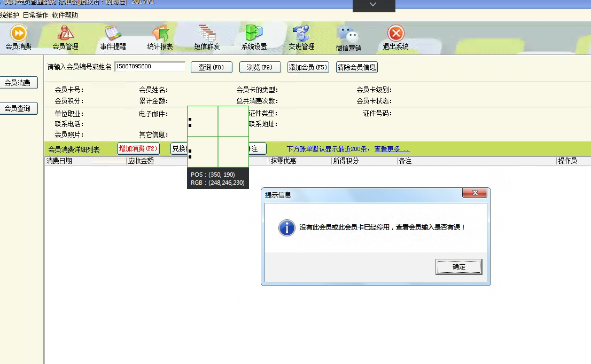Screen dimensions: 591x364
Task: Open the 会员管理 toolbar icon
Action: (65, 34)
